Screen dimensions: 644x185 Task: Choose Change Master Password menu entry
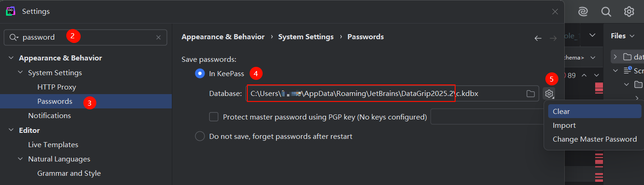(x=594, y=139)
